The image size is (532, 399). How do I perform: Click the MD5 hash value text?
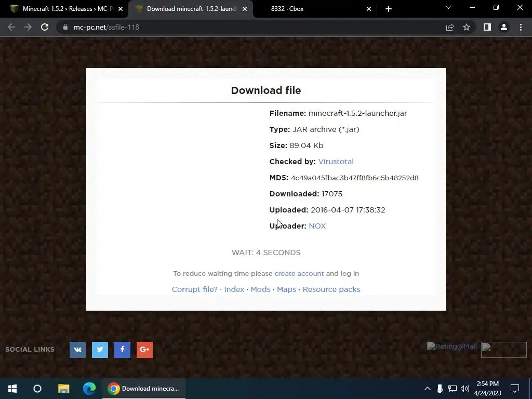click(354, 178)
